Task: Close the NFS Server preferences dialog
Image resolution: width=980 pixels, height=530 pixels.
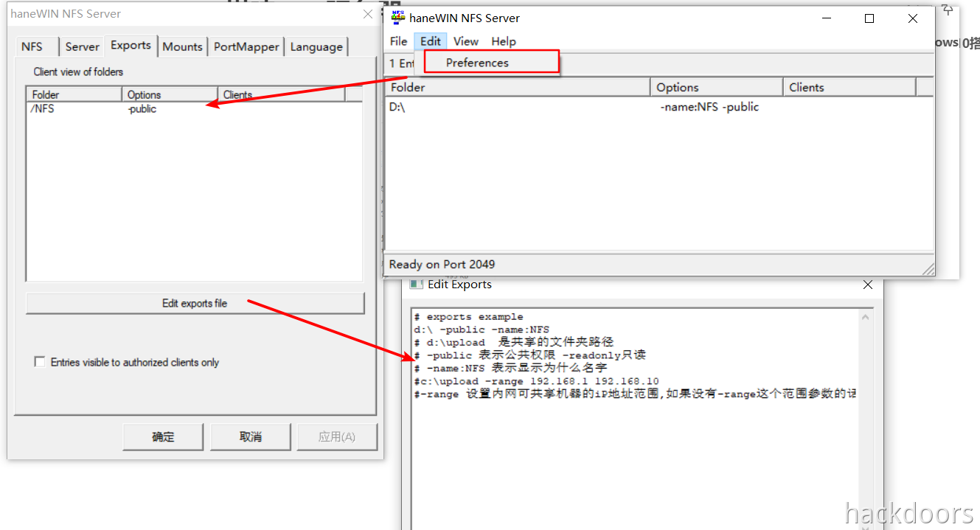Action: point(369,14)
